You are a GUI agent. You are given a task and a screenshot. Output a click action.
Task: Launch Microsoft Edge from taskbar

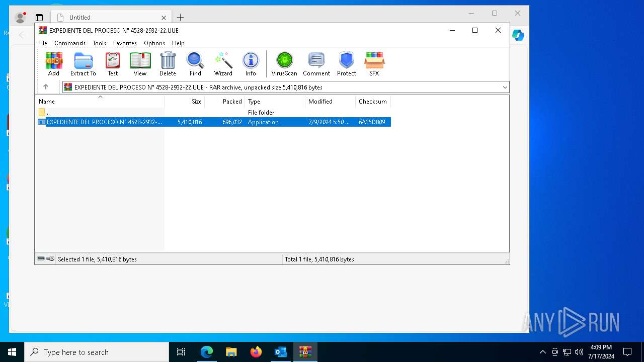(207, 352)
